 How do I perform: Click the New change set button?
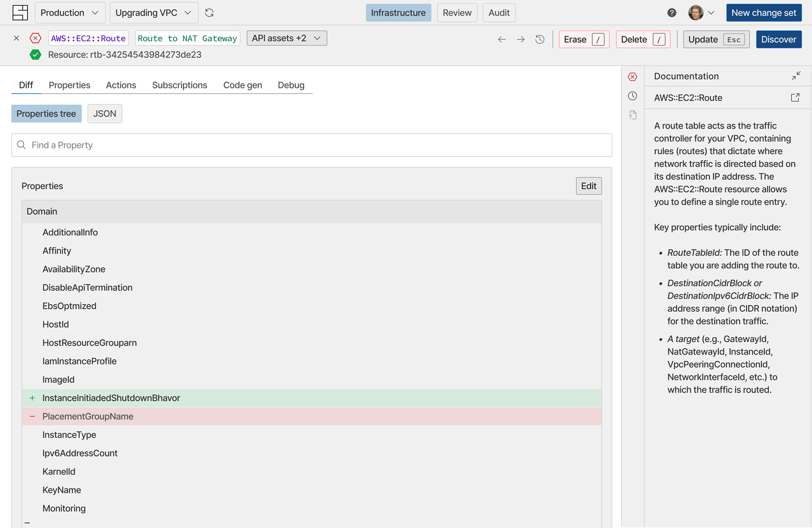(x=763, y=13)
